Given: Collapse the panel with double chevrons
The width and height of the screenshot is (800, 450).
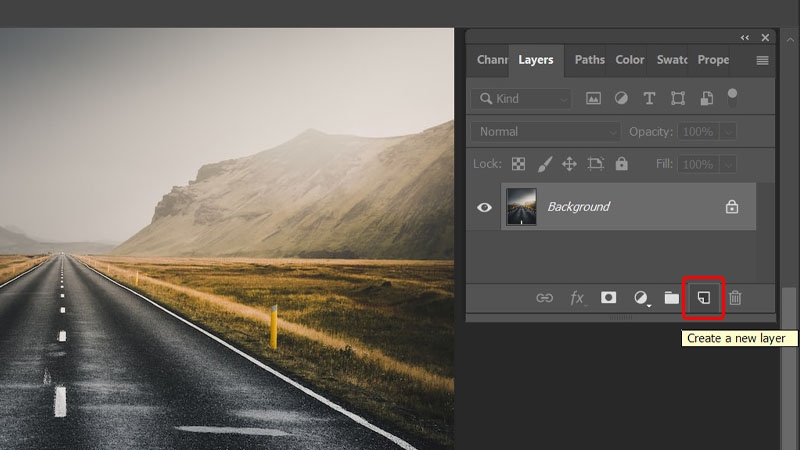Looking at the screenshot, I should coord(745,38).
